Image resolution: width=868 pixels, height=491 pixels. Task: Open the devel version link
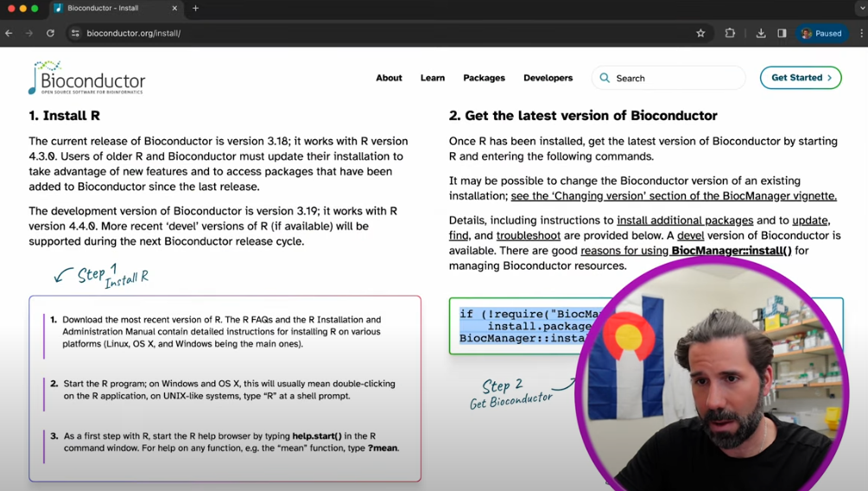690,235
